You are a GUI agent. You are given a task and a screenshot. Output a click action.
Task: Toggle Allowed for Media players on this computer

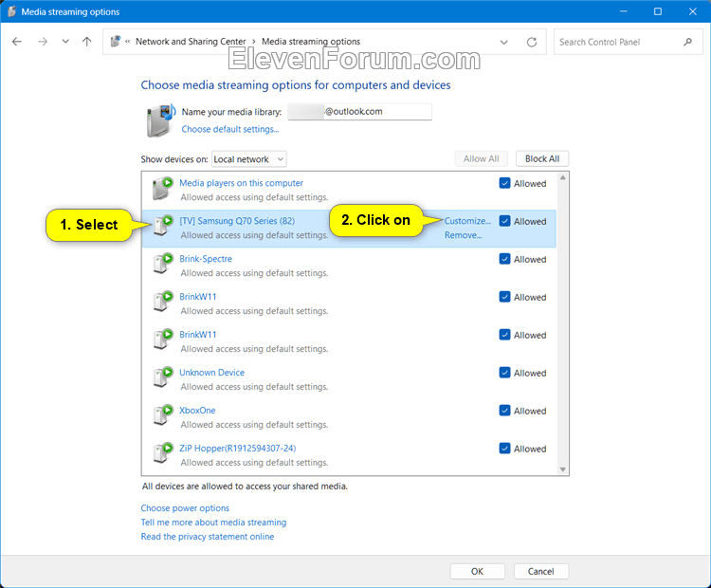pyautogui.click(x=504, y=183)
